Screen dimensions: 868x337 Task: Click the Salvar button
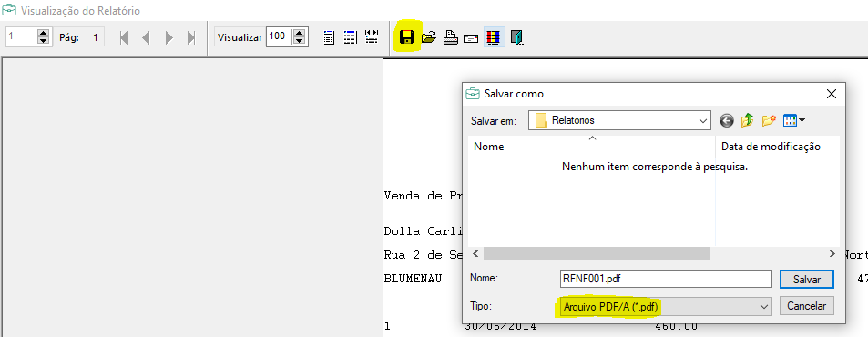pos(807,279)
